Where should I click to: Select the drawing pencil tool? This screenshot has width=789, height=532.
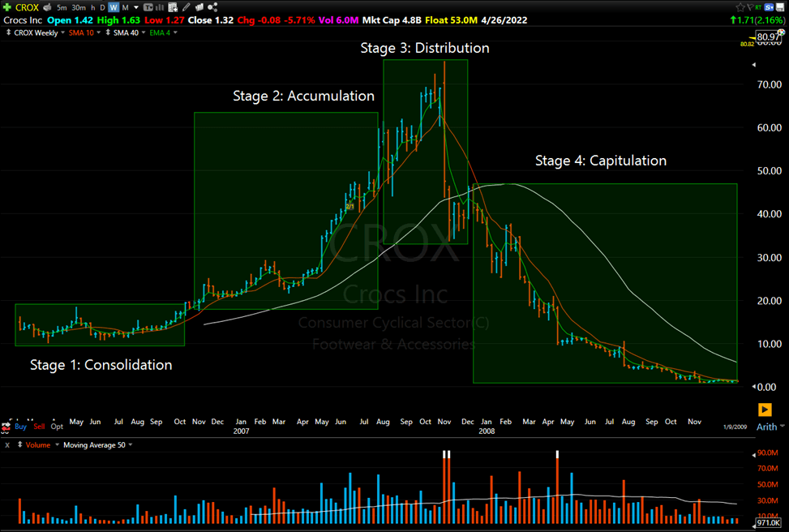(x=186, y=7)
